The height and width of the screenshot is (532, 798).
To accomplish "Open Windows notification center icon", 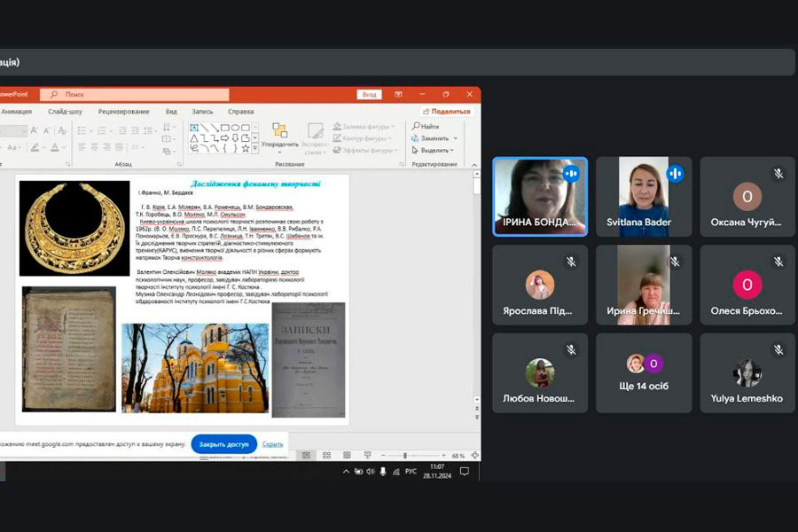I will [x=464, y=472].
